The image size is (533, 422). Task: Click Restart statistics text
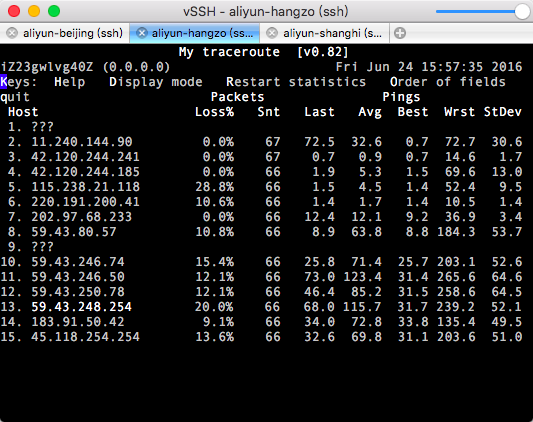pos(296,82)
